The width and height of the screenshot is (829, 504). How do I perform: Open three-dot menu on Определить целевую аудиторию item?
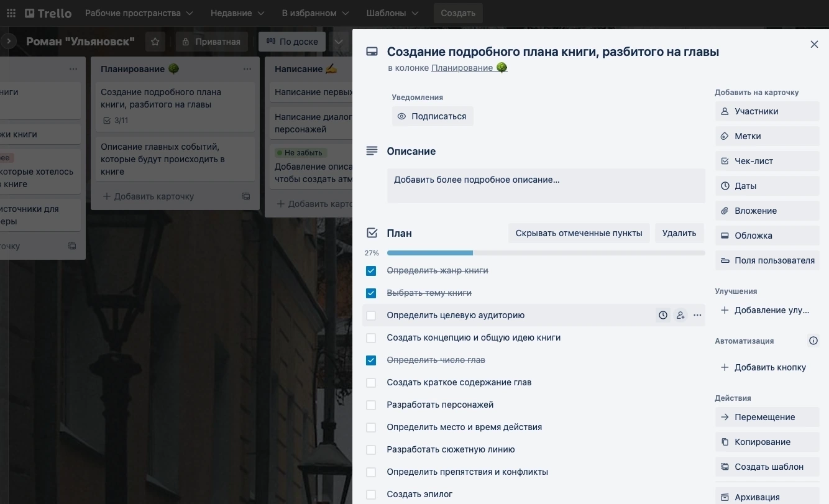click(697, 315)
